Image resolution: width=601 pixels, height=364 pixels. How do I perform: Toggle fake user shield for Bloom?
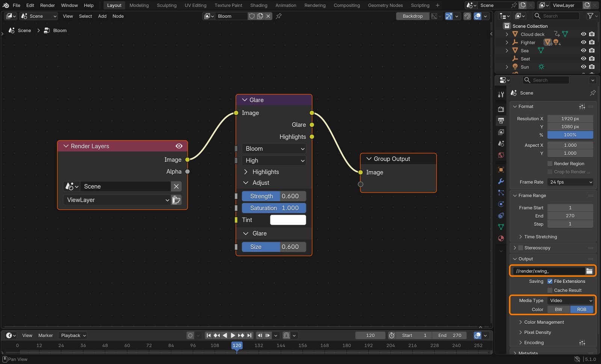pyautogui.click(x=252, y=16)
